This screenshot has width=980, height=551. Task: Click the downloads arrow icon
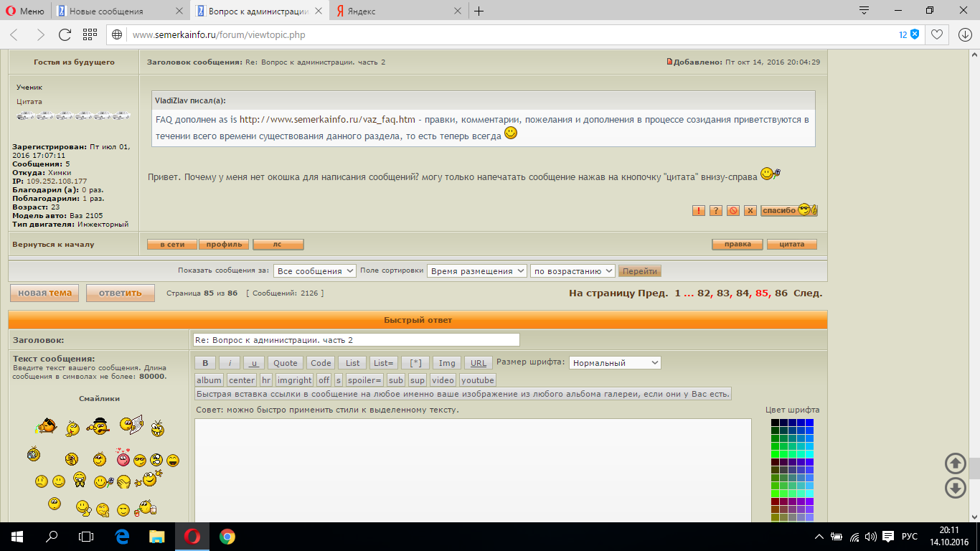[965, 34]
